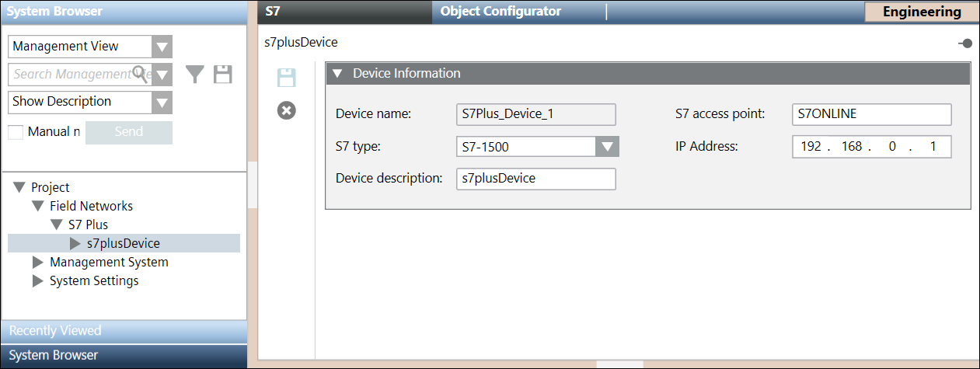
Task: Select the S7 tab
Action: point(272,12)
